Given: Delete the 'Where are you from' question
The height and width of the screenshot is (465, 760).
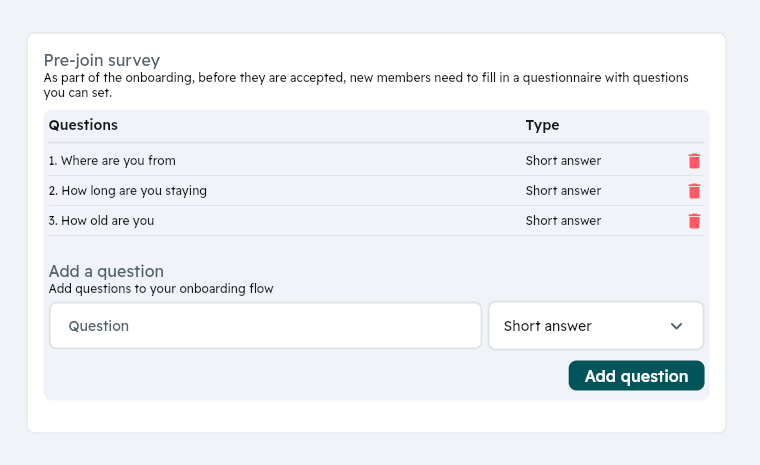Looking at the screenshot, I should point(694,161).
